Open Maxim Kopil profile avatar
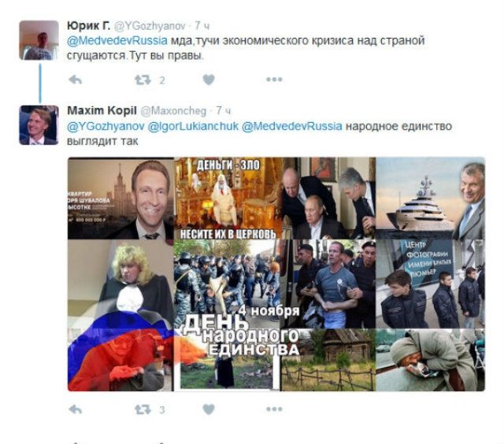504x444 pixels. pos(39,125)
